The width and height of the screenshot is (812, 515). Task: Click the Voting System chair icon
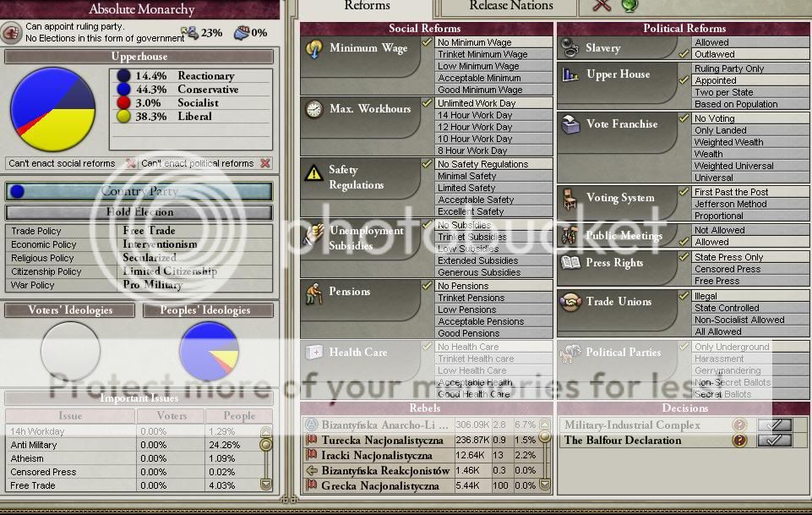click(571, 199)
